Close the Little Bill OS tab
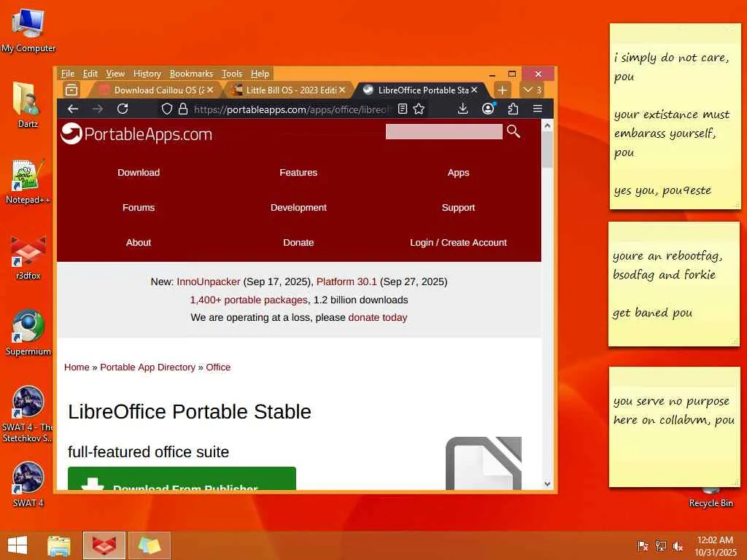The height and width of the screenshot is (560, 747). [x=342, y=90]
